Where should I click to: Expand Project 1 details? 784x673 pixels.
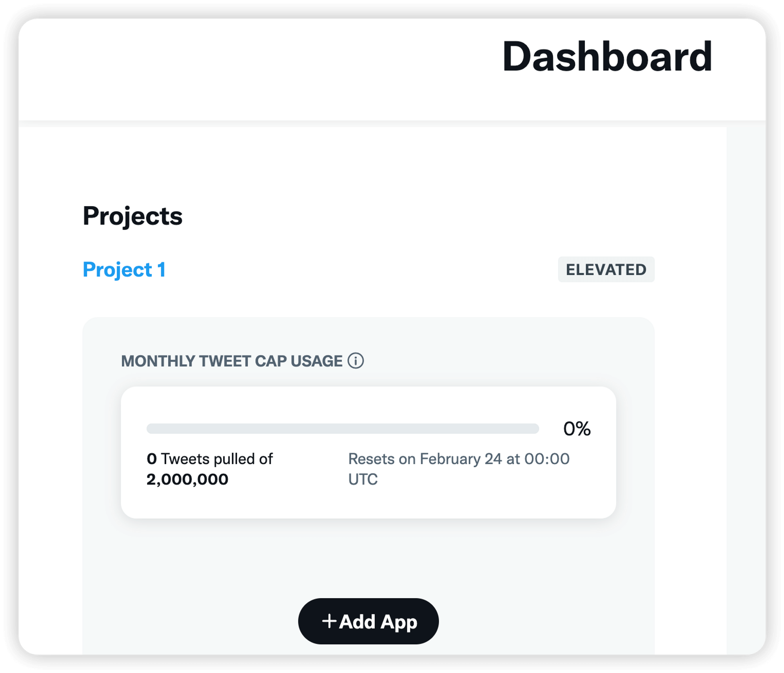click(x=124, y=269)
